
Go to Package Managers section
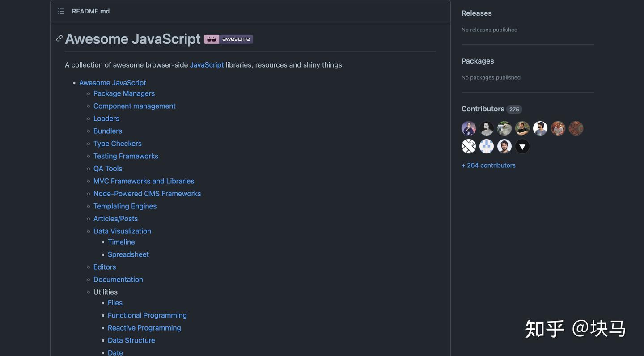click(124, 93)
